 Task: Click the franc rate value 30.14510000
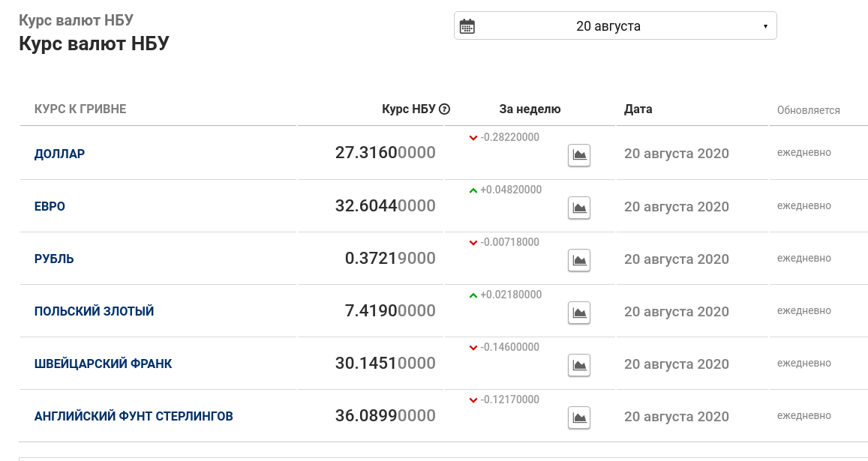[x=386, y=364]
